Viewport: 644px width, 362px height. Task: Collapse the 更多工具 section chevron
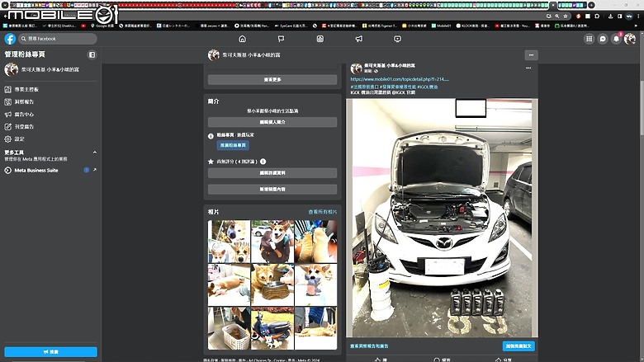coord(94,153)
